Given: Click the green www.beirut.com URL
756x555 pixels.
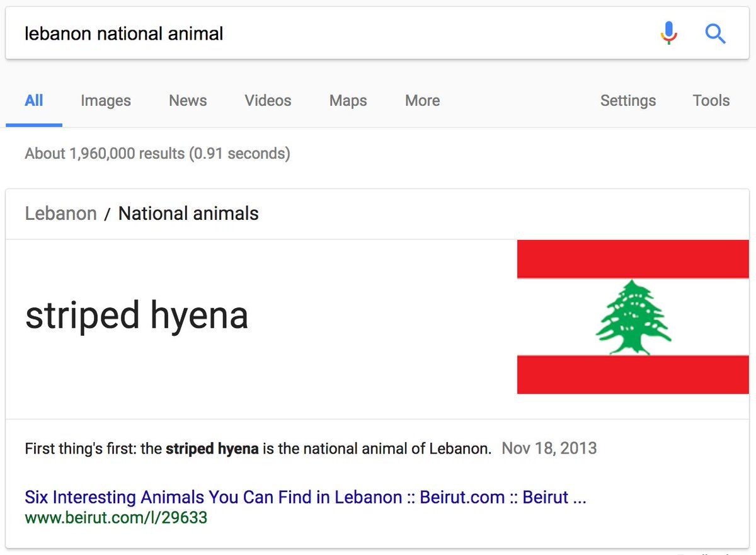Looking at the screenshot, I should (116, 518).
